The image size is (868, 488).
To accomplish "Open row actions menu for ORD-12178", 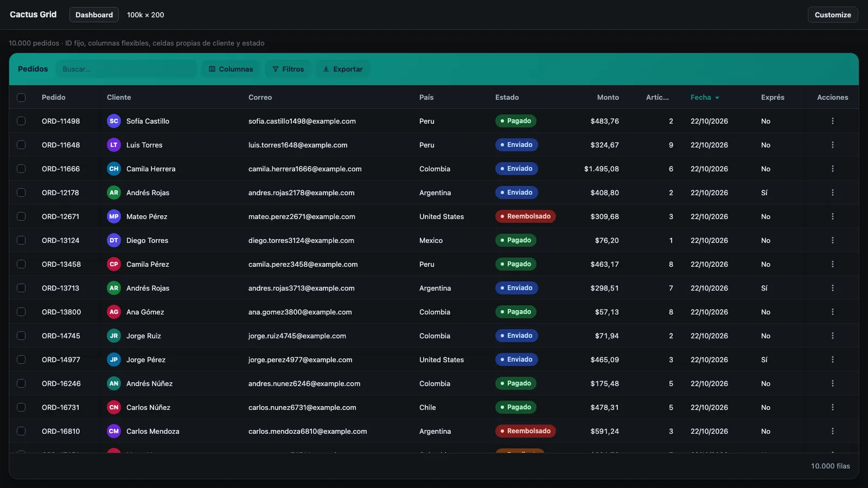I will (833, 192).
